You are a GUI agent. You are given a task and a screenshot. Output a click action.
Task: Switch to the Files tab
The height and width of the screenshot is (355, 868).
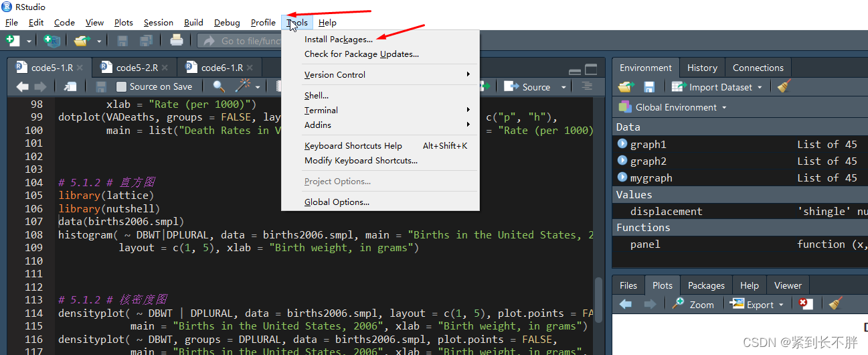coord(628,285)
